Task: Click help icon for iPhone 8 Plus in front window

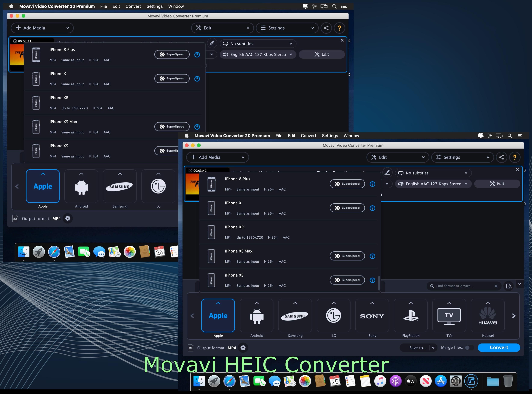Action: (x=372, y=184)
